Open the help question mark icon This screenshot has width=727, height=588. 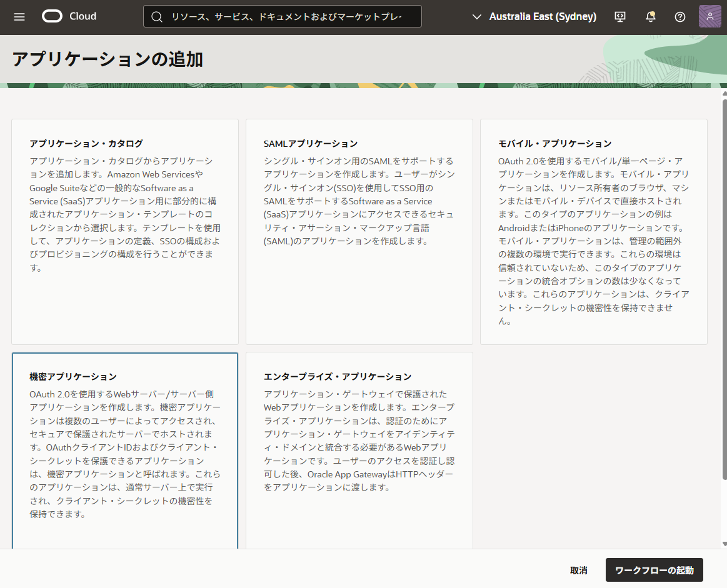pyautogui.click(x=680, y=16)
